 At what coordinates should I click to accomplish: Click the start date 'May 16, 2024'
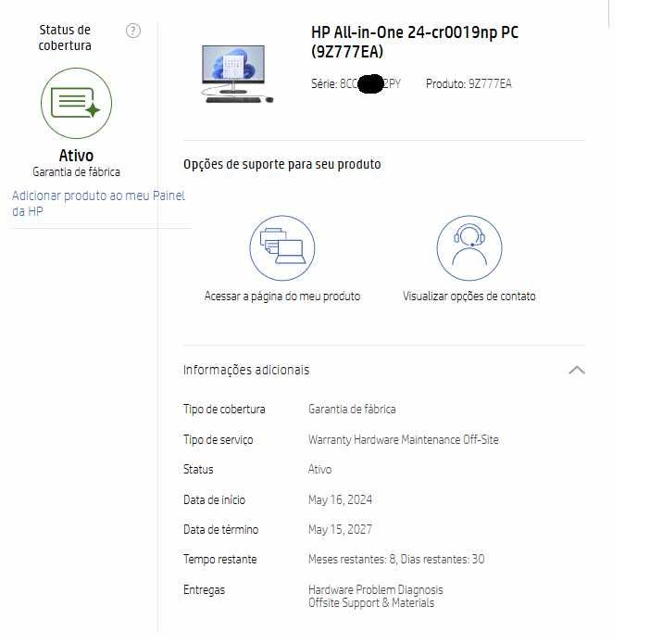click(340, 499)
